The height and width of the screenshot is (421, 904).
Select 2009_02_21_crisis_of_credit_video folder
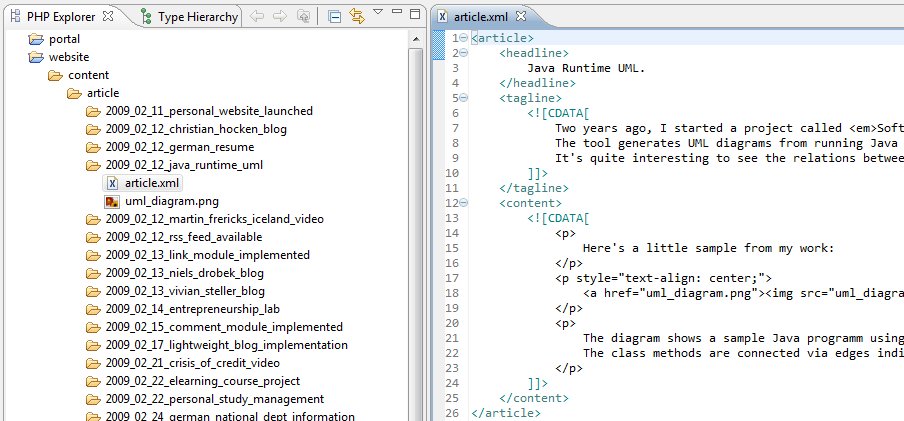[x=193, y=363]
